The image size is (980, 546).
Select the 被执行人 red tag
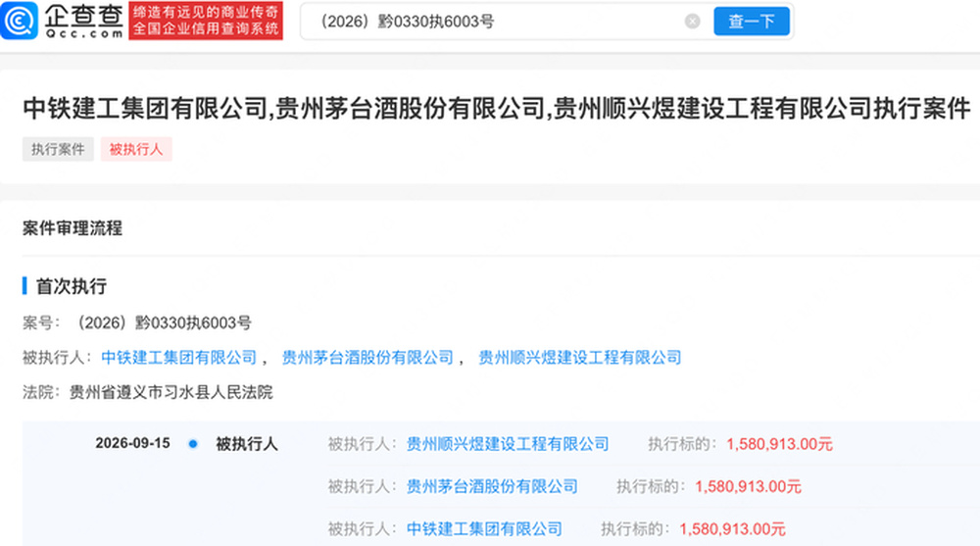click(x=136, y=149)
